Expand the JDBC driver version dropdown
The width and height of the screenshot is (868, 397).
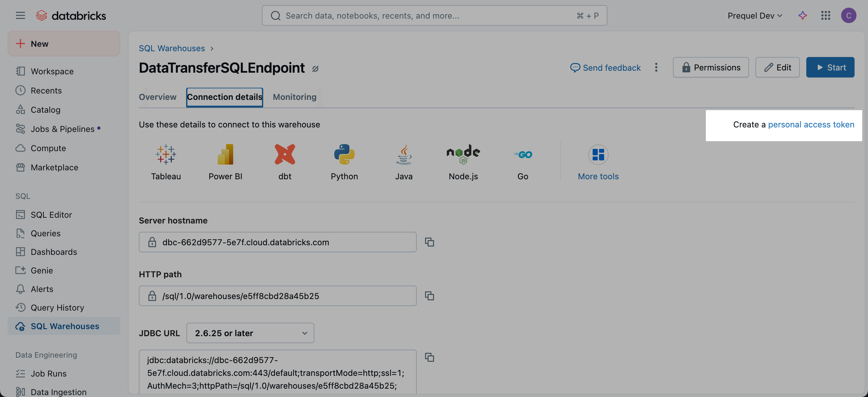click(x=250, y=333)
